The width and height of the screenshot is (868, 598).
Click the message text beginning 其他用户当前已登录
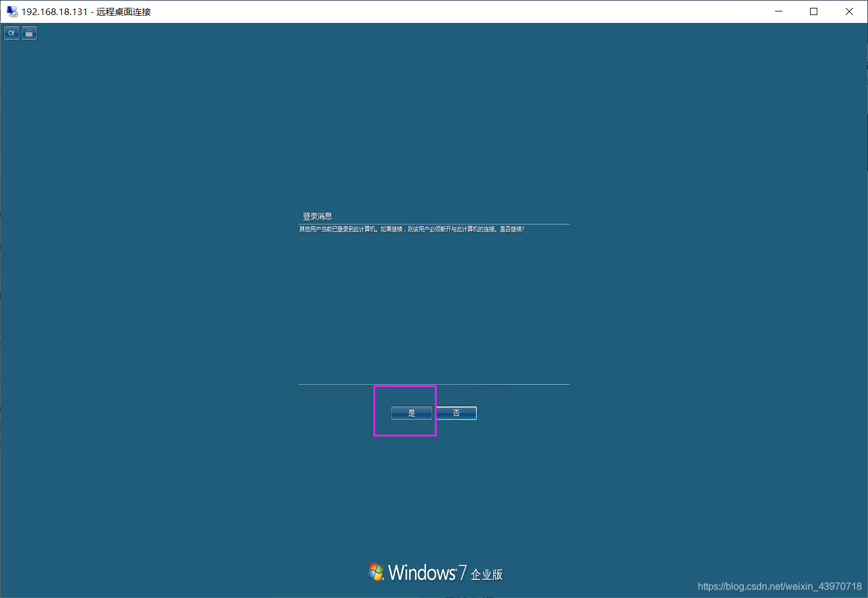tap(411, 229)
